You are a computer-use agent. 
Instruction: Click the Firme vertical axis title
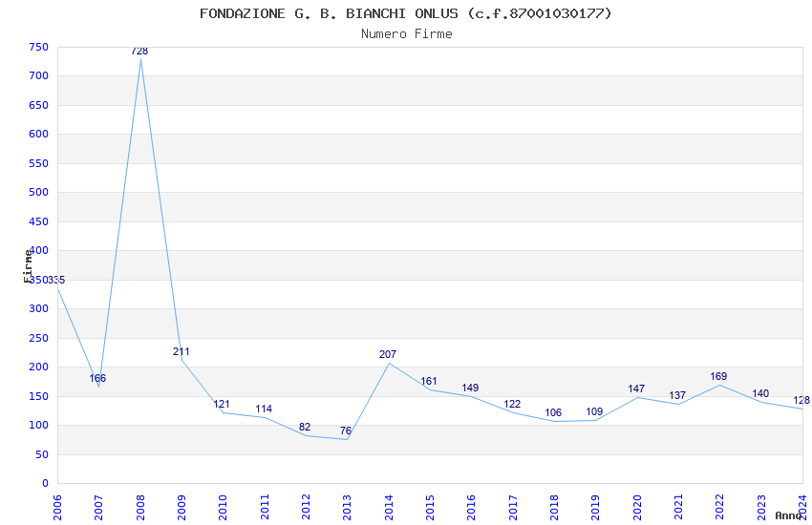coord(28,266)
